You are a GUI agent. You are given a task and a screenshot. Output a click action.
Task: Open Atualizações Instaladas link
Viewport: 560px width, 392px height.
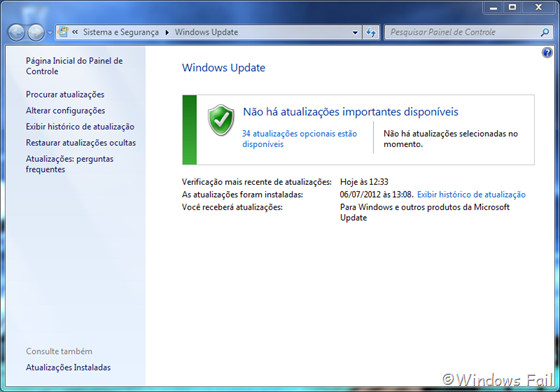pos(68,367)
